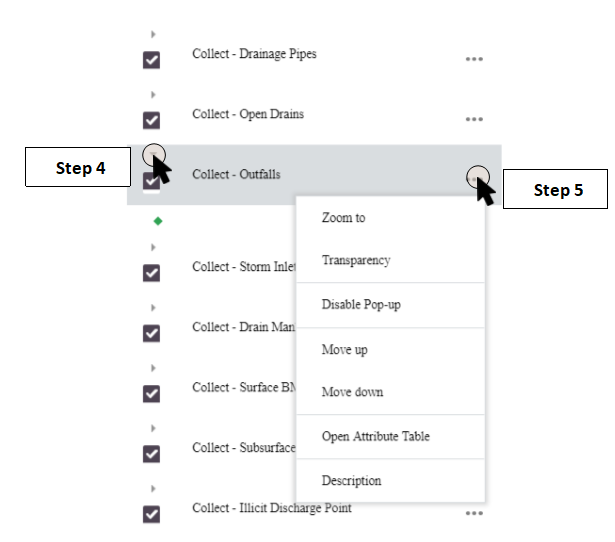Uncheck the Collect - Drainage Pipes layer
The width and height of the screenshot is (615, 542).
point(152,60)
